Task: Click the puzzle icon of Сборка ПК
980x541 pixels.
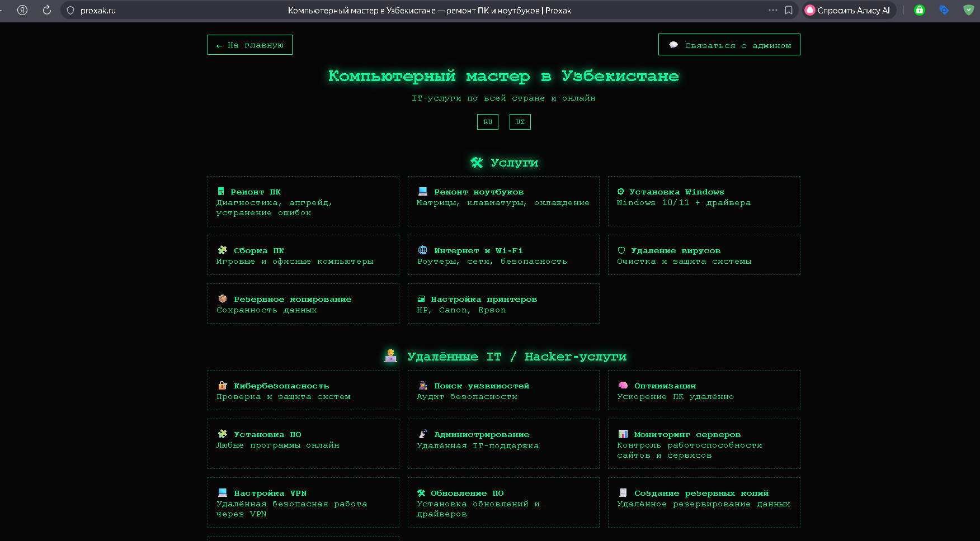Action: (x=222, y=250)
